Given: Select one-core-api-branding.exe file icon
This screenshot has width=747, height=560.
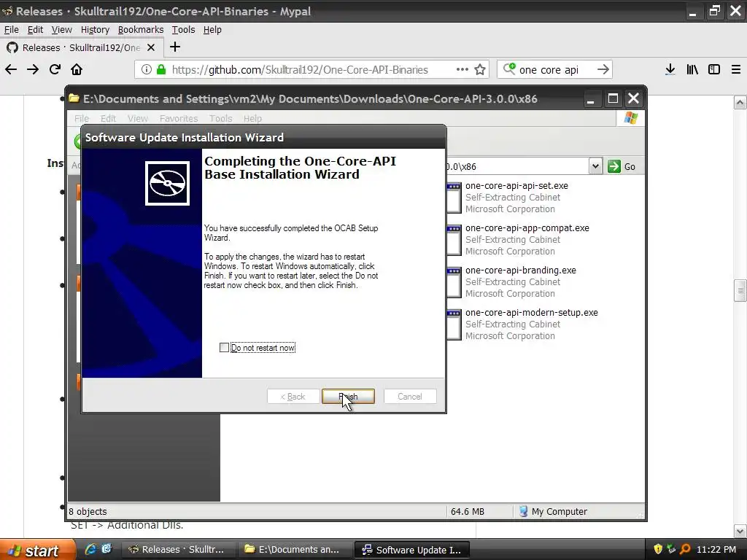Looking at the screenshot, I should click(454, 282).
